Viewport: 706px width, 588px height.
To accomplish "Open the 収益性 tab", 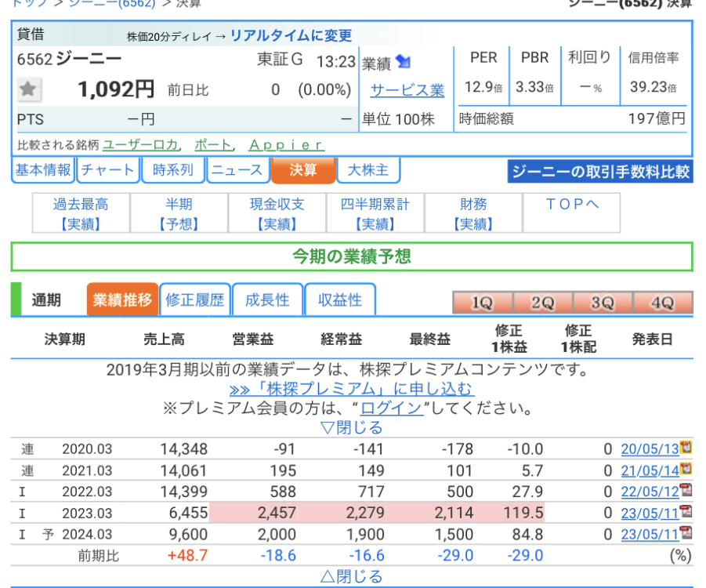I will pyautogui.click(x=340, y=299).
